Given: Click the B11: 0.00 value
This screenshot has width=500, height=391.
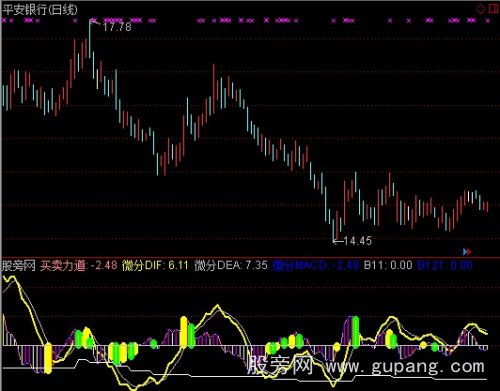Looking at the screenshot, I should coord(388,266).
